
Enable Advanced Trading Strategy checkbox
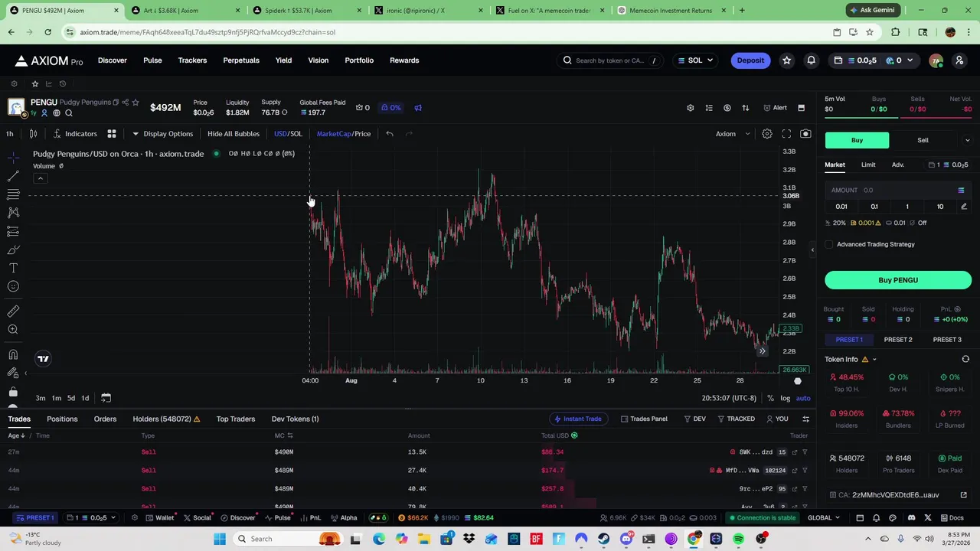click(x=829, y=245)
